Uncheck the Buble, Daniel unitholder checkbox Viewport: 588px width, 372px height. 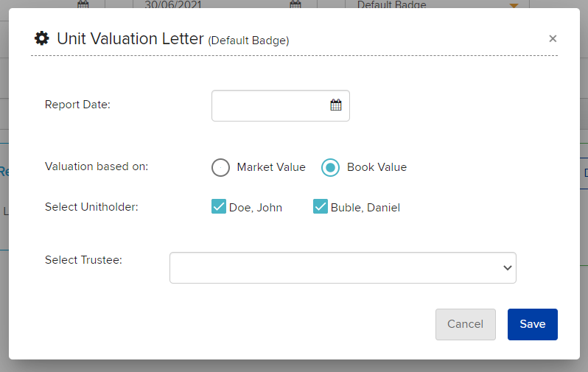(x=321, y=206)
